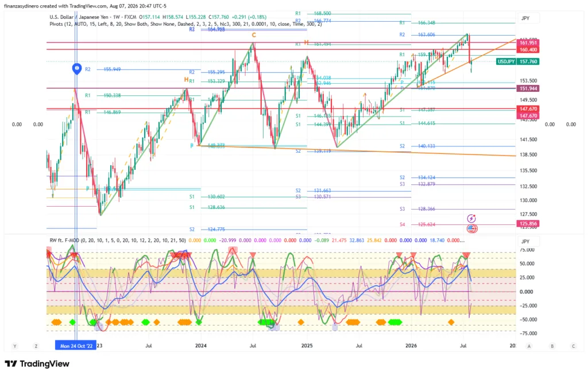Click the B button at bottom right

click(x=552, y=346)
